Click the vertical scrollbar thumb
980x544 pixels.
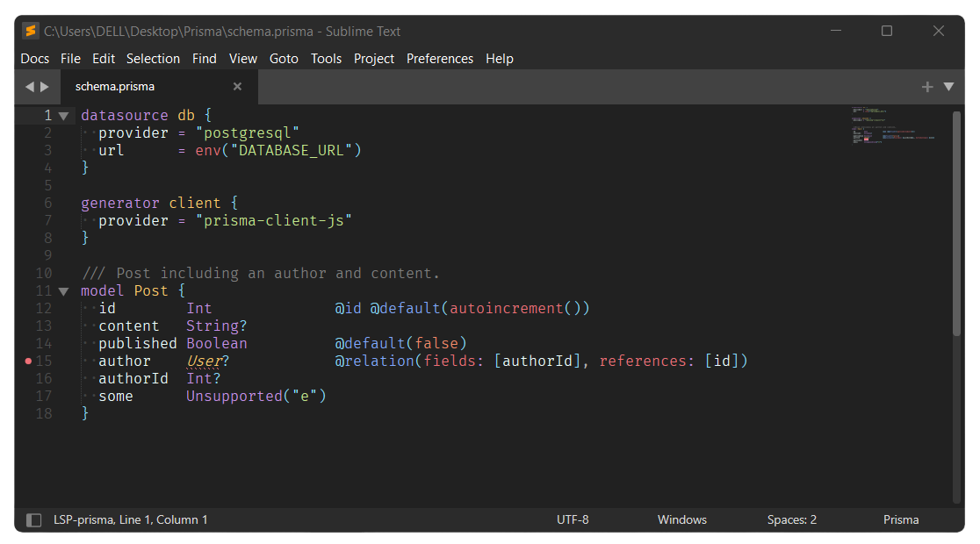pyautogui.click(x=956, y=224)
